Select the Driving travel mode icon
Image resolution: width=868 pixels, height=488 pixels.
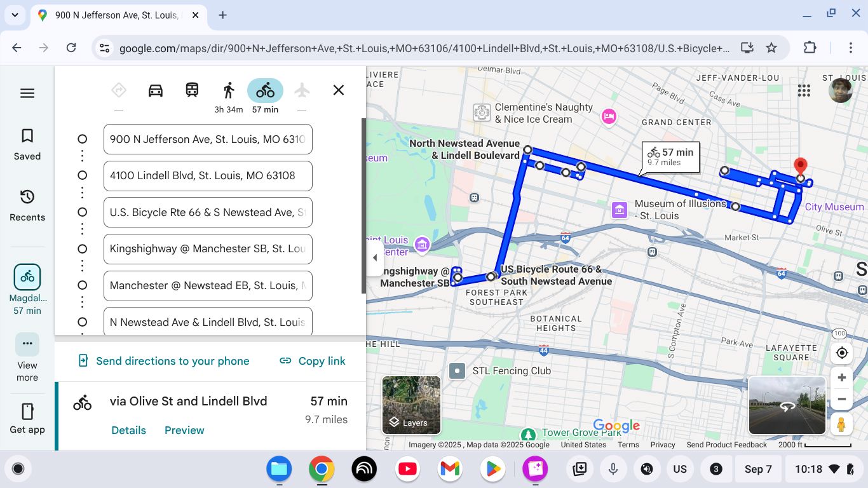[156, 90]
